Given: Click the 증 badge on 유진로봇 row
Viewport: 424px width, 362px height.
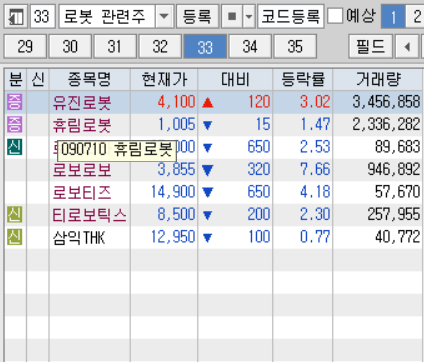Looking at the screenshot, I should pyautogui.click(x=15, y=102).
